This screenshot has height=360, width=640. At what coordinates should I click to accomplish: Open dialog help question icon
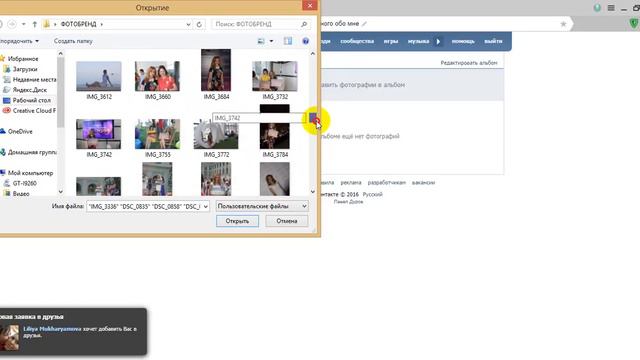(x=305, y=41)
